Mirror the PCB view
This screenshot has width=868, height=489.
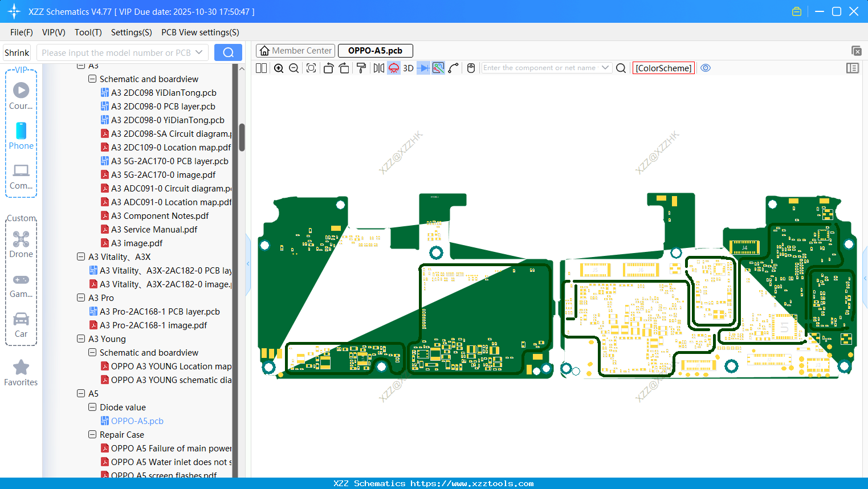(x=379, y=68)
